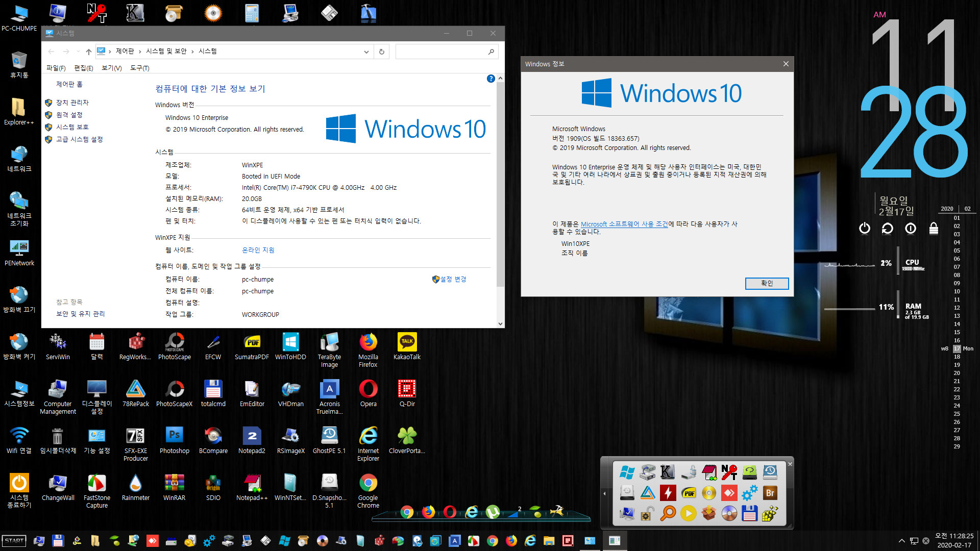Image resolution: width=980 pixels, height=551 pixels.
Task: Click 확인 button in Windows 정보 dialog
Action: coord(767,283)
